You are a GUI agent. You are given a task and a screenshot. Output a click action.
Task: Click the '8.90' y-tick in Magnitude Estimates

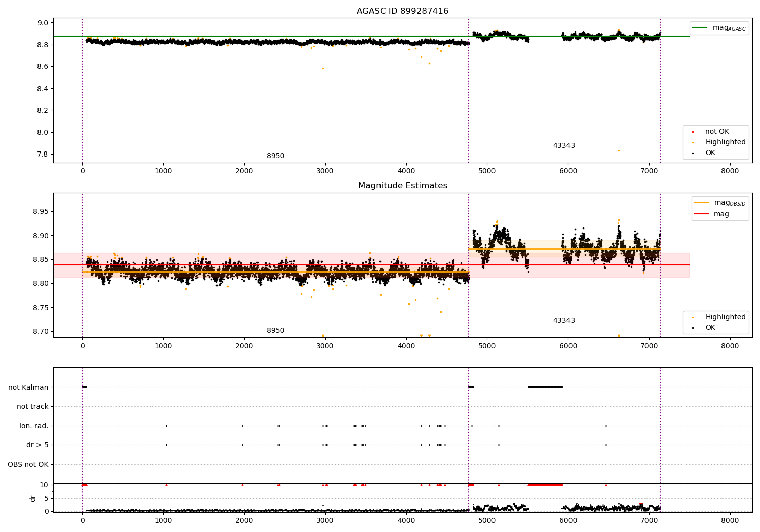pyautogui.click(x=41, y=236)
